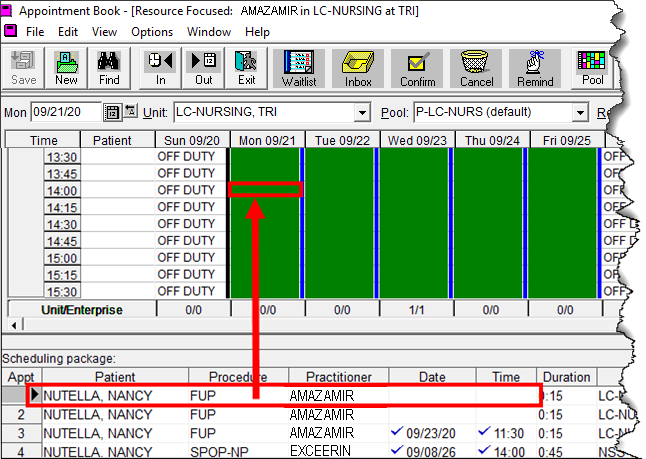
Task: Open Find with the binoculars icon
Action: tap(109, 68)
